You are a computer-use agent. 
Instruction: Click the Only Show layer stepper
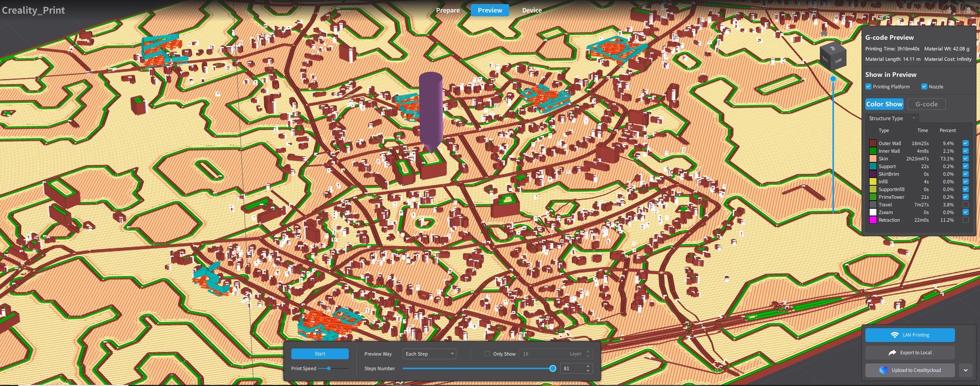click(588, 354)
